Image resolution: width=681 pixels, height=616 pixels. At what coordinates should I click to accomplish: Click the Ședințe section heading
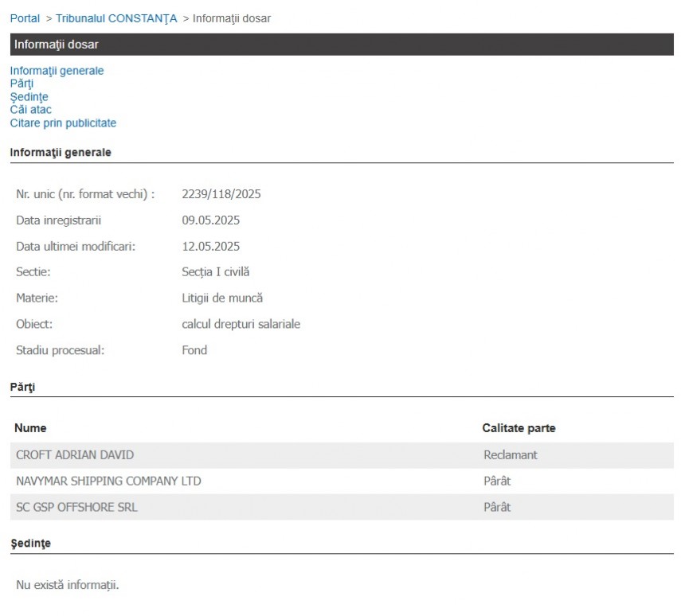[x=30, y=543]
